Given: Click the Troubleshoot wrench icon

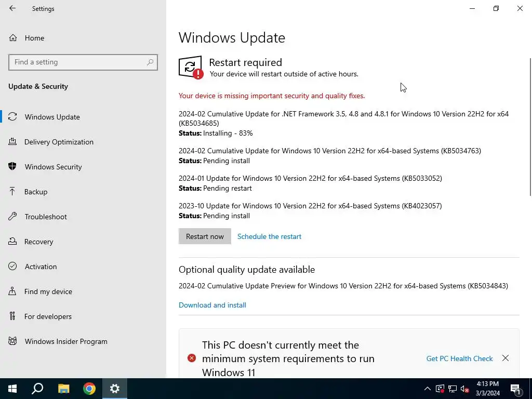Looking at the screenshot, I should pyautogui.click(x=12, y=216).
